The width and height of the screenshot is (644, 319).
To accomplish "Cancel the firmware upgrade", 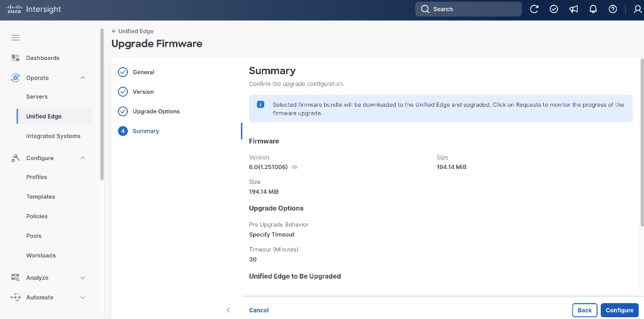I will point(259,310).
